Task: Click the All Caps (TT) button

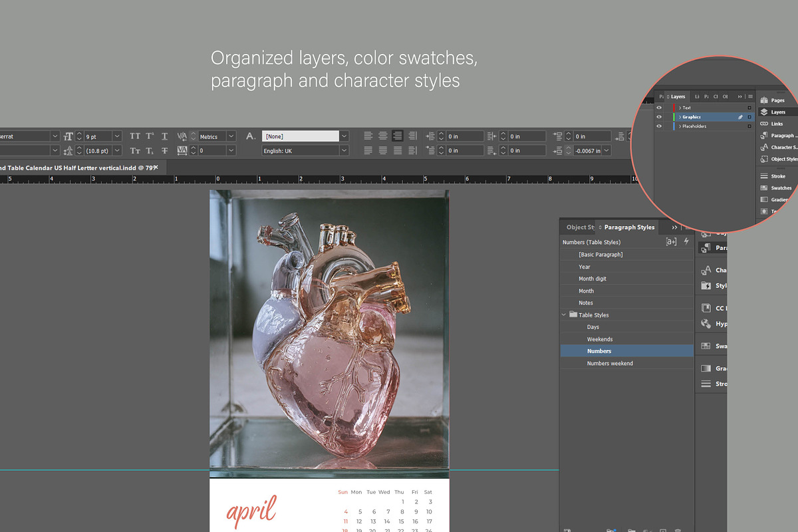Action: point(135,136)
